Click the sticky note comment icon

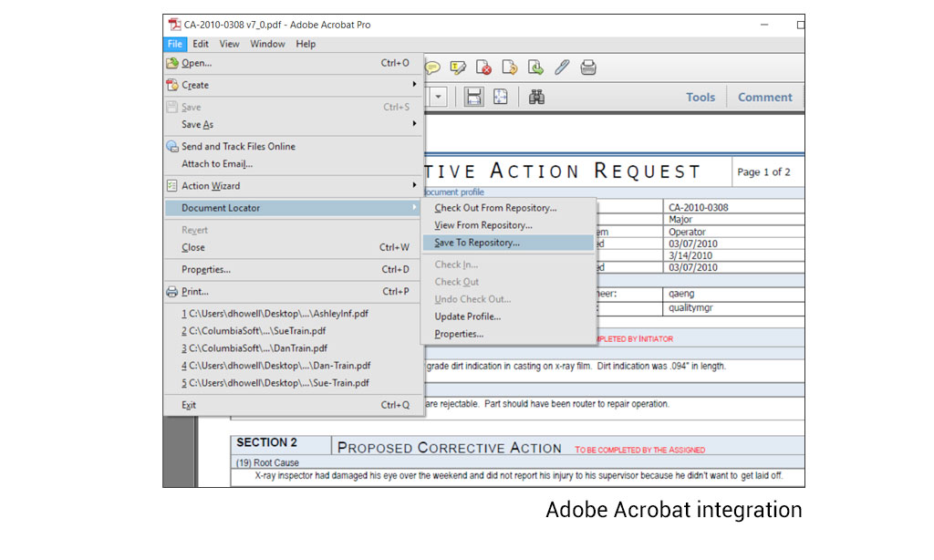pyautogui.click(x=433, y=67)
